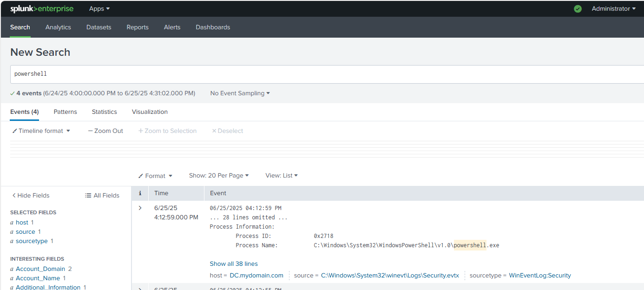Click the DC.mydomain.com host value
Image resolution: width=644 pixels, height=290 pixels.
[x=256, y=276]
